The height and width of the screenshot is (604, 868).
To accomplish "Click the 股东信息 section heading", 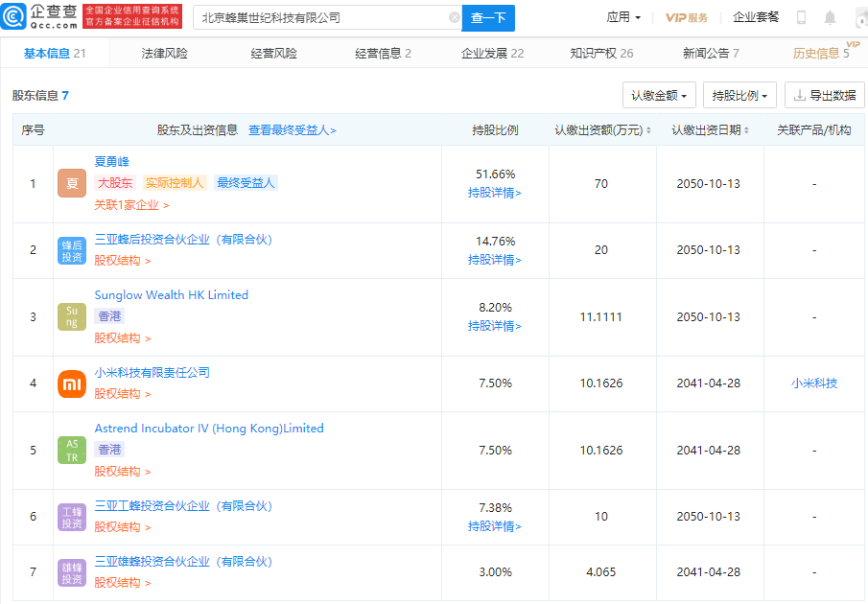I will point(40,96).
